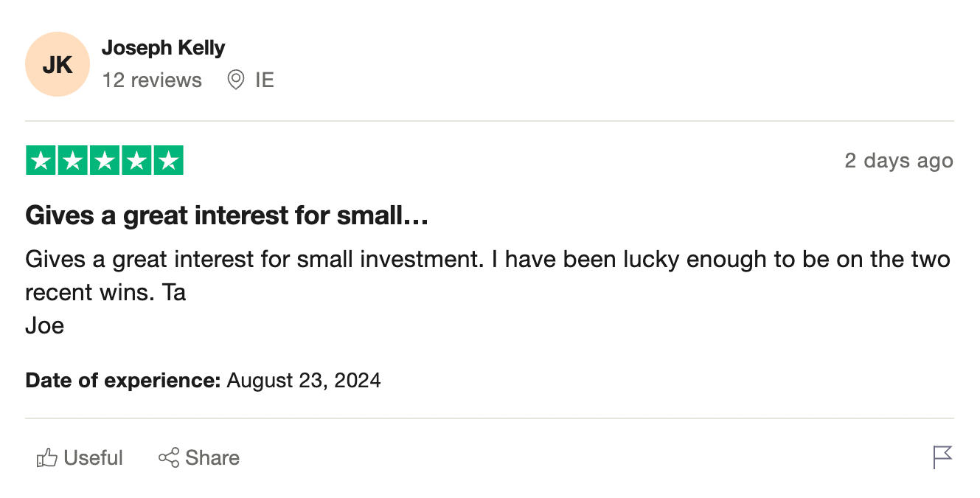Screen dimensions: 980x498
Task: Click the Date of experience text
Action: [x=121, y=380]
